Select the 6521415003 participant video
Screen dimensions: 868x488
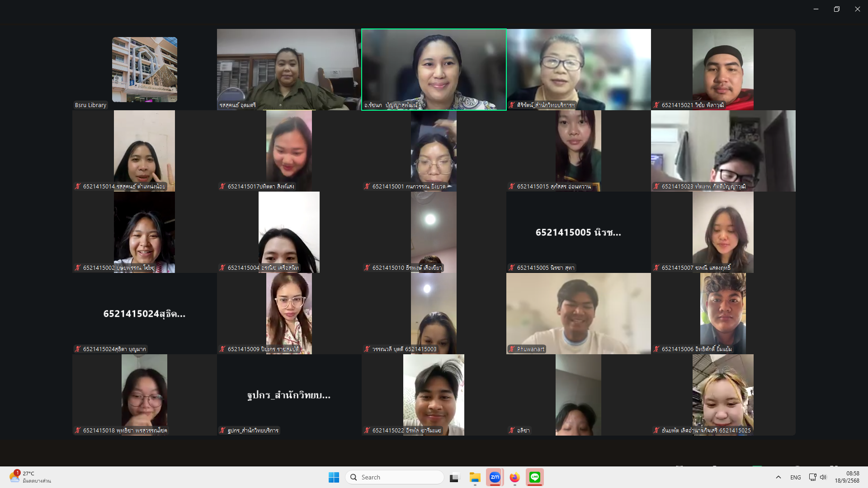point(434,314)
